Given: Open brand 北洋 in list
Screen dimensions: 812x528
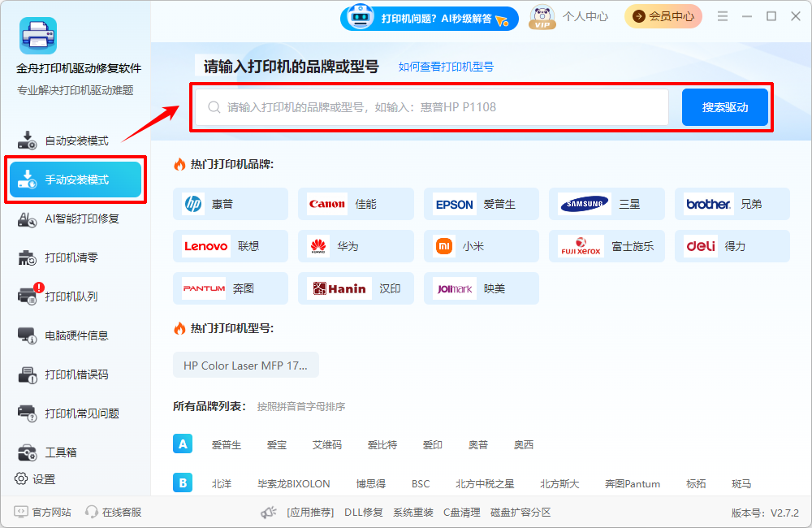Looking at the screenshot, I should click(x=222, y=484).
